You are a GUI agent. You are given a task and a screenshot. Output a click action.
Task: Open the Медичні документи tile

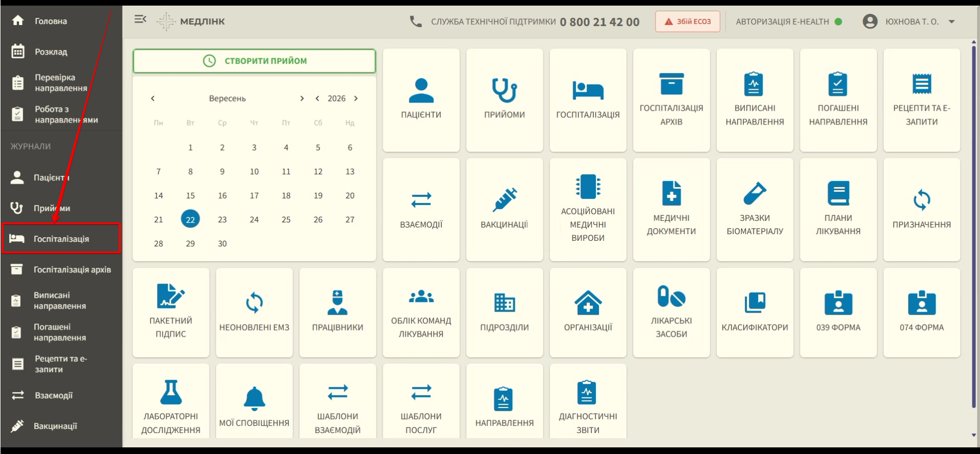pyautogui.click(x=671, y=210)
